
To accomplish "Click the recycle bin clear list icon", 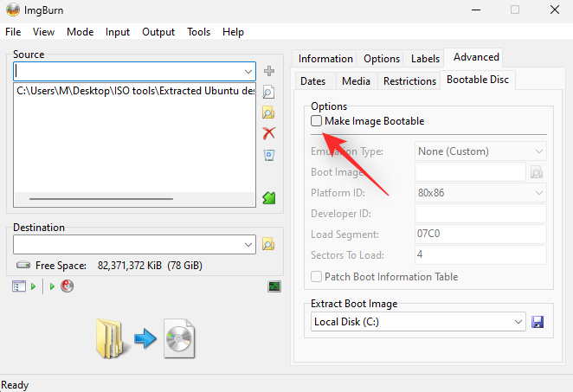I will (x=269, y=155).
